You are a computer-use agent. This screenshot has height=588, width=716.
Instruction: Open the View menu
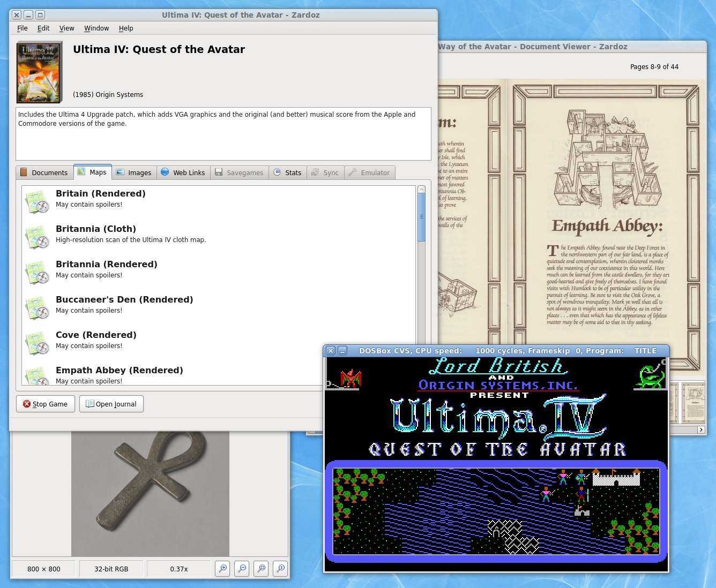66,28
